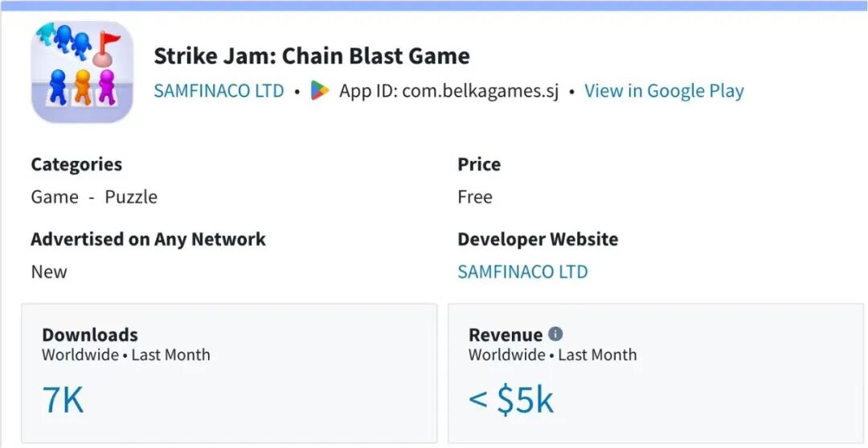Image resolution: width=868 pixels, height=448 pixels.
Task: Click the 7K downloads figure
Action: (x=63, y=400)
